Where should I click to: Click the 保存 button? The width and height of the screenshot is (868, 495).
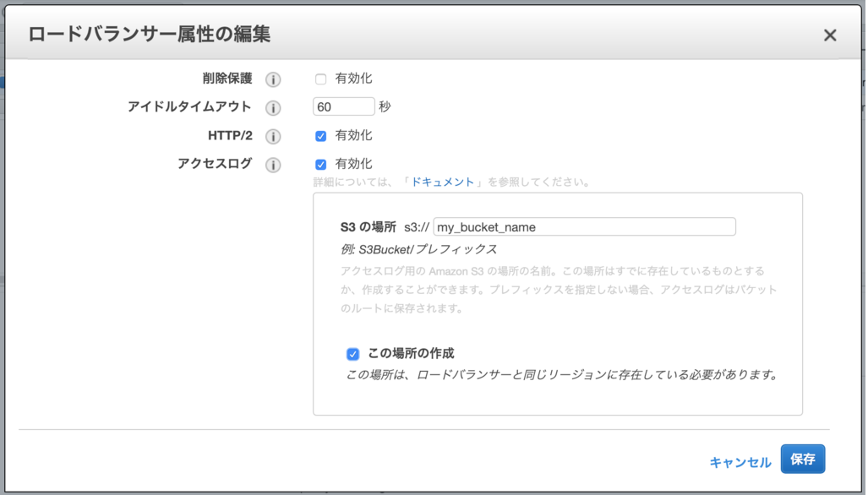803,459
